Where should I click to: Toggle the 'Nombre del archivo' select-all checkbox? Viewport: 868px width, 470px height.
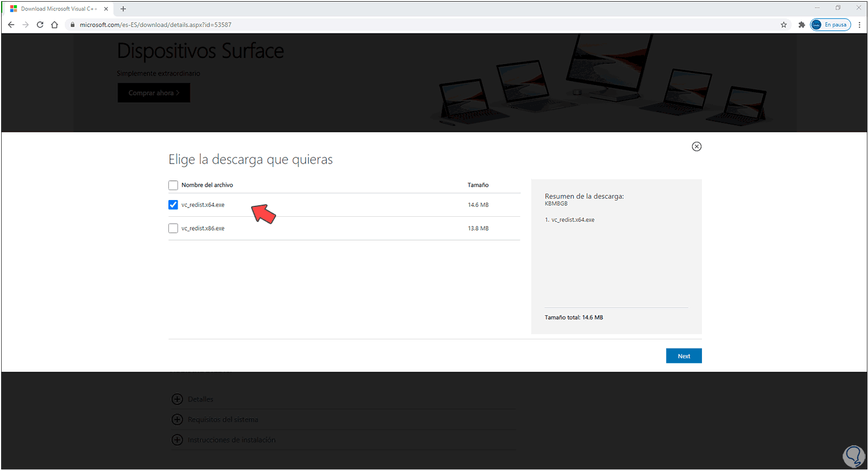click(173, 185)
